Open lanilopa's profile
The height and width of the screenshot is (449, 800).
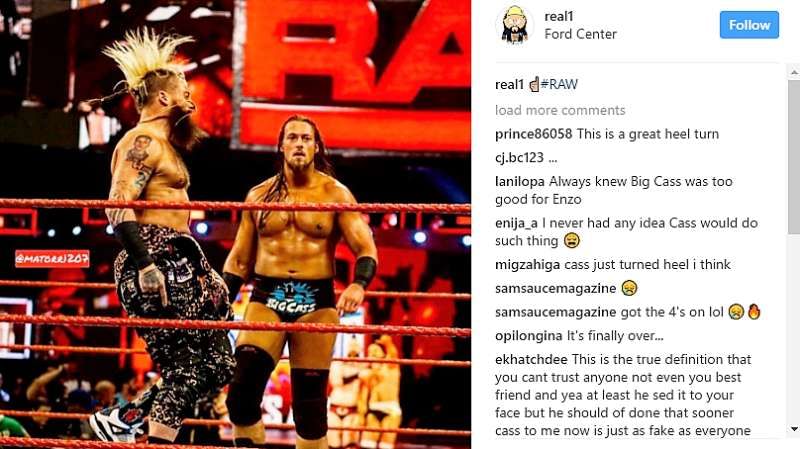coord(519,182)
